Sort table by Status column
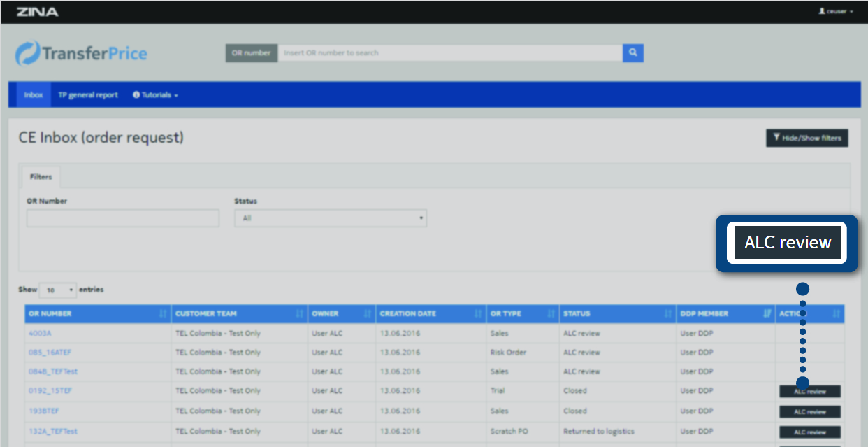The image size is (868, 447). click(x=617, y=314)
